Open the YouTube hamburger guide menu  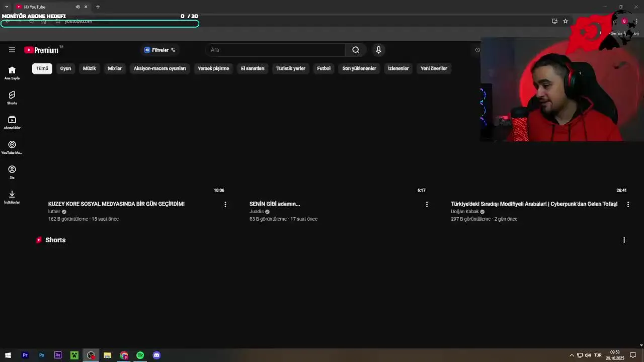pyautogui.click(x=12, y=50)
